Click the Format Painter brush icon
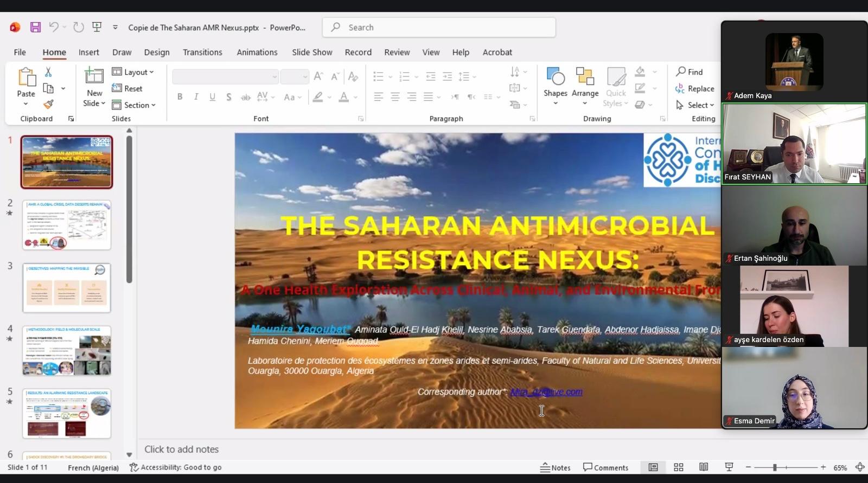The width and height of the screenshot is (868, 483). pyautogui.click(x=48, y=104)
